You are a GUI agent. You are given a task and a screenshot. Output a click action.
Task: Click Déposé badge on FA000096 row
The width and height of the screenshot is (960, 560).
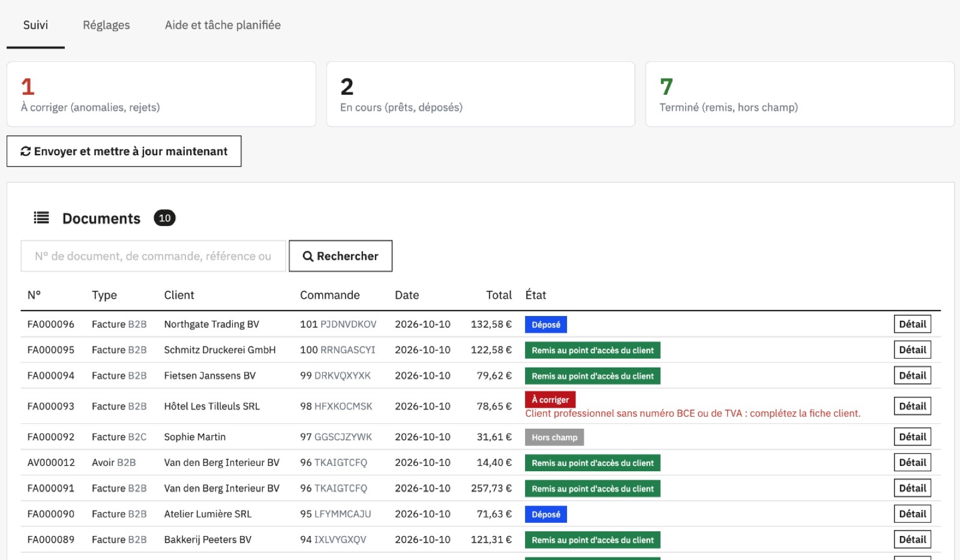click(x=546, y=324)
